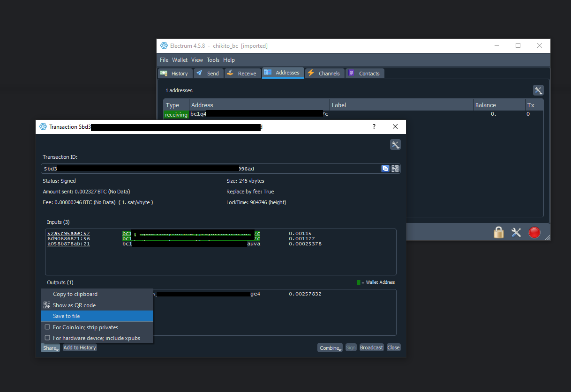The height and width of the screenshot is (392, 571).
Task: Click the Electrum logo in main title bar
Action: [x=164, y=46]
